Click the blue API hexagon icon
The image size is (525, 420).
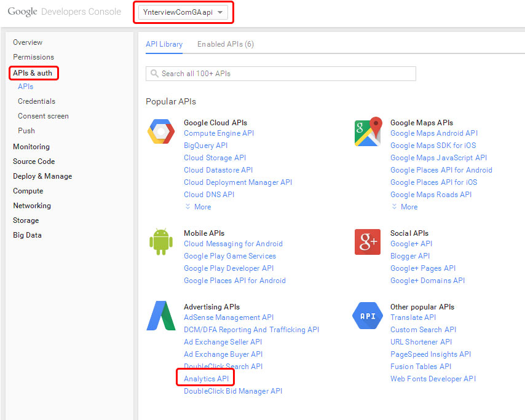368,316
